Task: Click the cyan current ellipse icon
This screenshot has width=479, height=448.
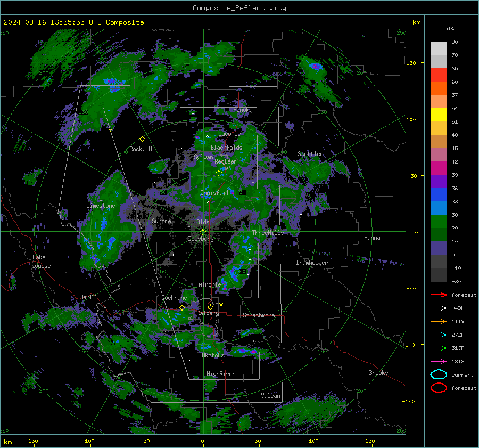Action: [439, 374]
